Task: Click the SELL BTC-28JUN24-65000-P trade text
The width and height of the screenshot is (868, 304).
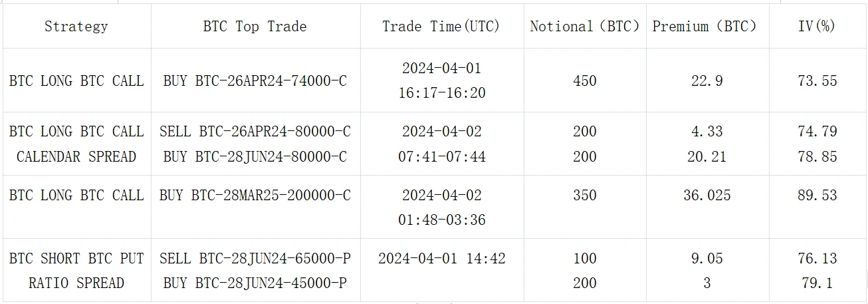Action: click(255, 259)
